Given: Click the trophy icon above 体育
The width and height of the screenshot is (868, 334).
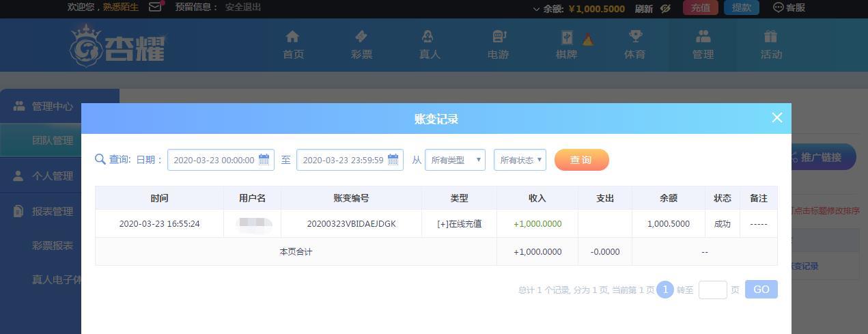Looking at the screenshot, I should tap(635, 36).
